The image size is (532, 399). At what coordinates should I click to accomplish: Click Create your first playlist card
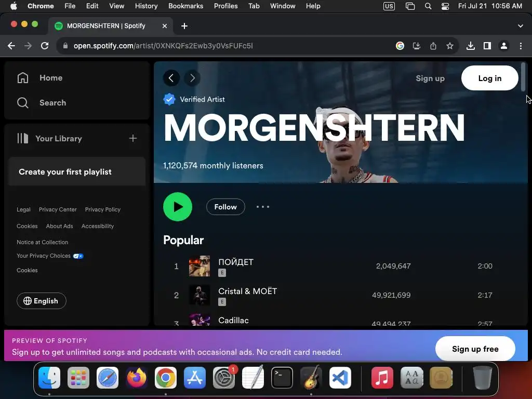click(x=77, y=171)
